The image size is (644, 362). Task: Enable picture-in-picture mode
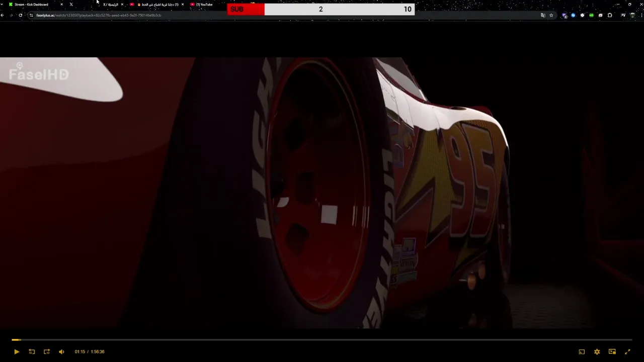(612, 351)
